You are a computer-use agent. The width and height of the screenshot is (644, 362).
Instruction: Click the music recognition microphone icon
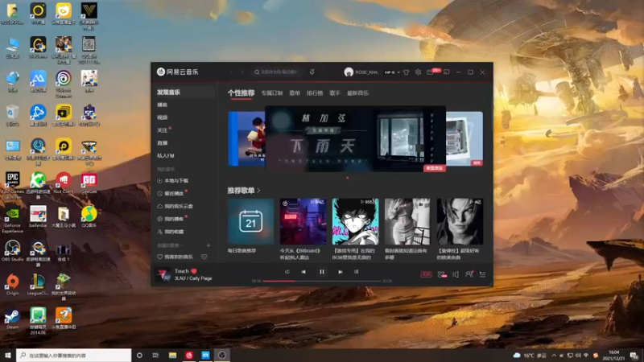pos(312,72)
